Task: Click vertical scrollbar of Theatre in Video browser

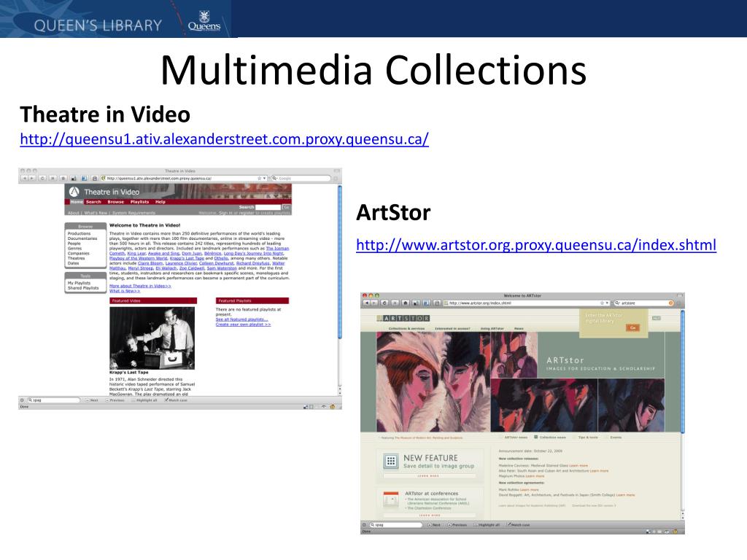Action: point(340,262)
